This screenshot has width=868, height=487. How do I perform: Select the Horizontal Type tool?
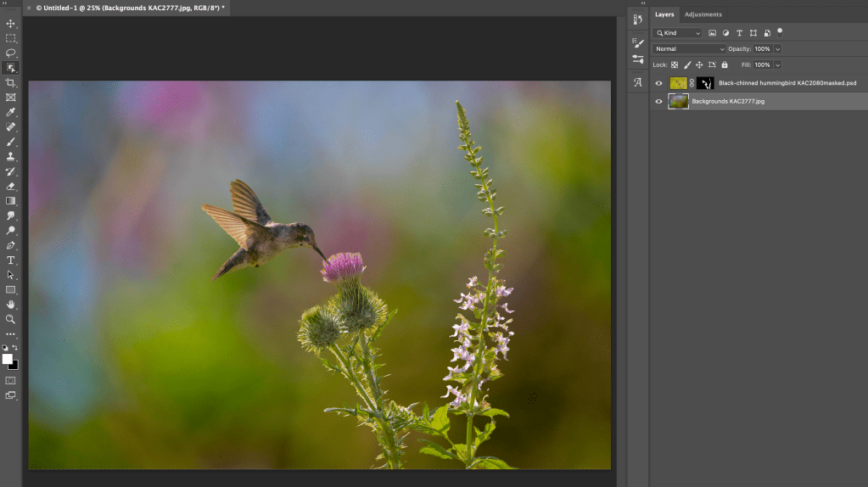pos(11,260)
